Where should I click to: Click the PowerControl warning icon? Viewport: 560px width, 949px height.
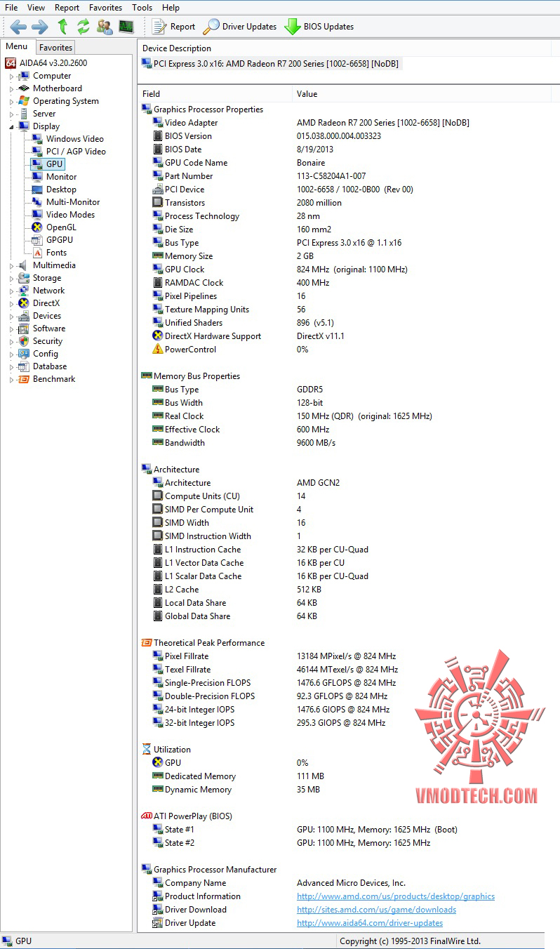[x=158, y=350]
